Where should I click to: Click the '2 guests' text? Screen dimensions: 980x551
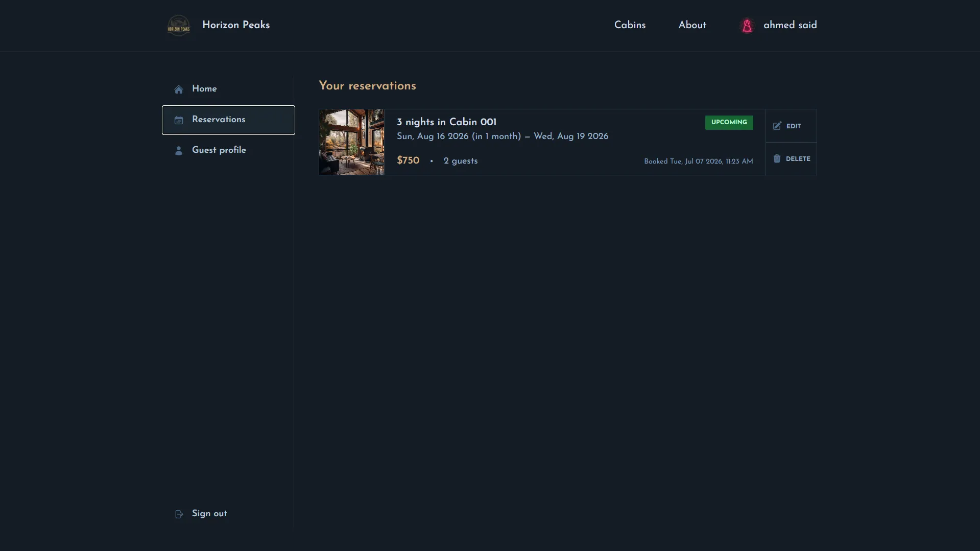(461, 161)
